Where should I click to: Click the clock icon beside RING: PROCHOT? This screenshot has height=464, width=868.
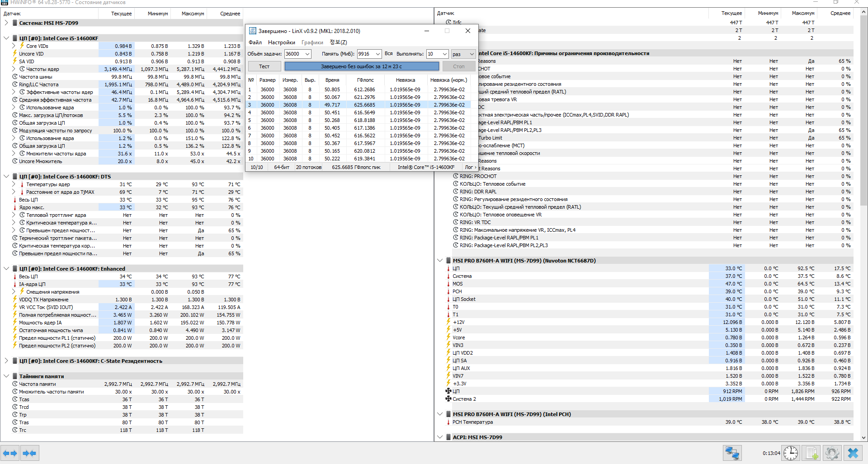[x=456, y=176]
